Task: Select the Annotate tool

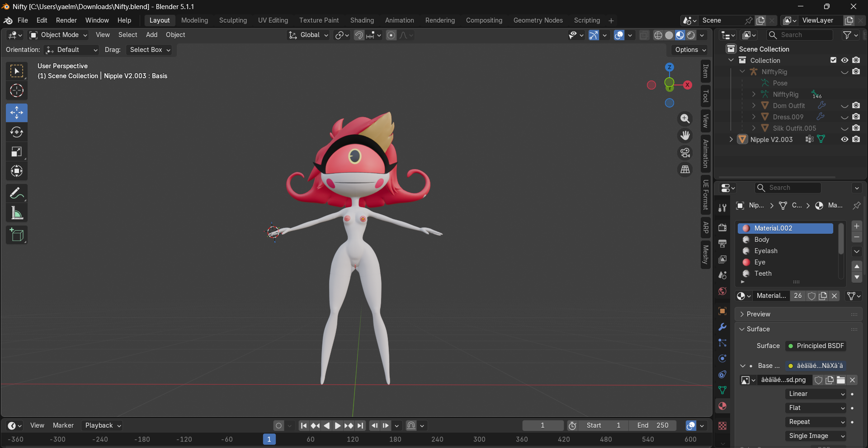Action: (x=17, y=193)
